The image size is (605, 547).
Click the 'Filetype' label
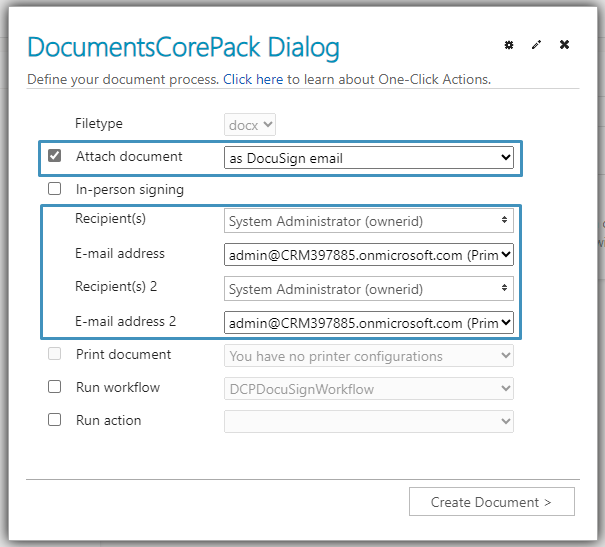(99, 123)
